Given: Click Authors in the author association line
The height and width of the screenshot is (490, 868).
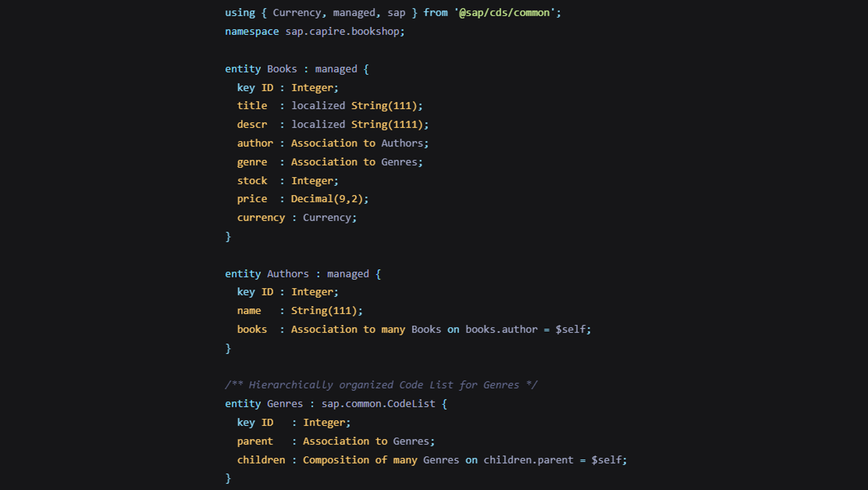Looking at the screenshot, I should pyautogui.click(x=402, y=143).
